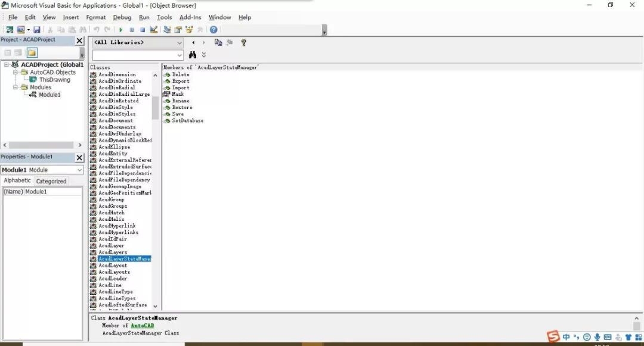The image size is (644, 346).
Task: Select the SetDatabase member
Action: pos(187,120)
